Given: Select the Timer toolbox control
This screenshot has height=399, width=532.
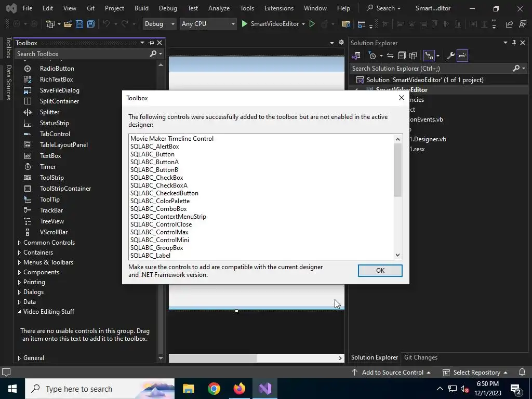Looking at the screenshot, I should pyautogui.click(x=47, y=167).
